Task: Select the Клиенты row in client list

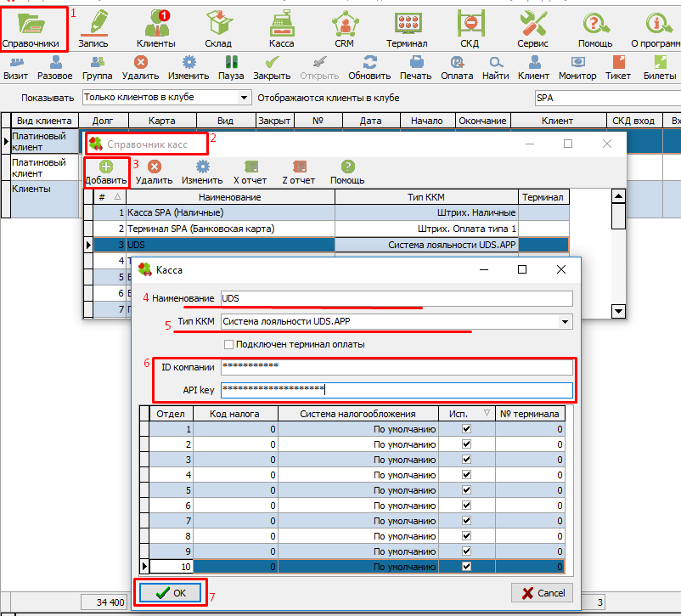Action: 45,199
